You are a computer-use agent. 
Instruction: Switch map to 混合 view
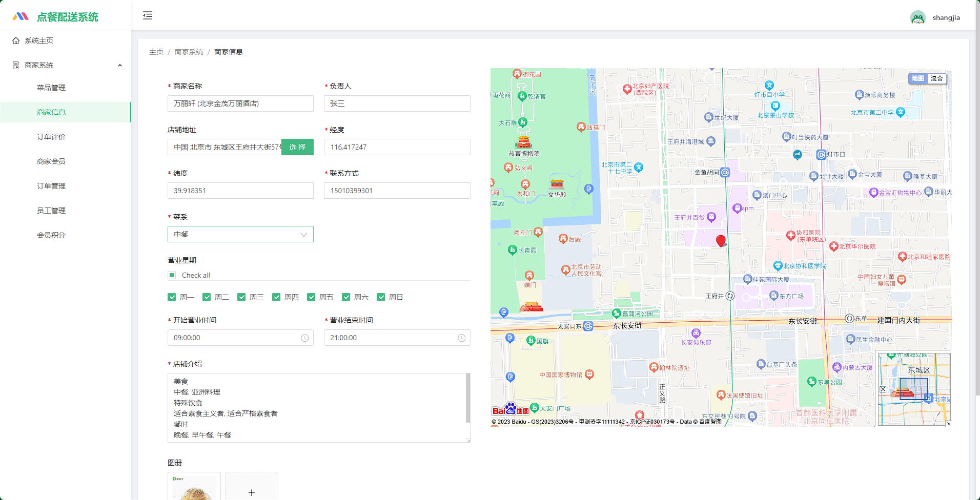[937, 78]
